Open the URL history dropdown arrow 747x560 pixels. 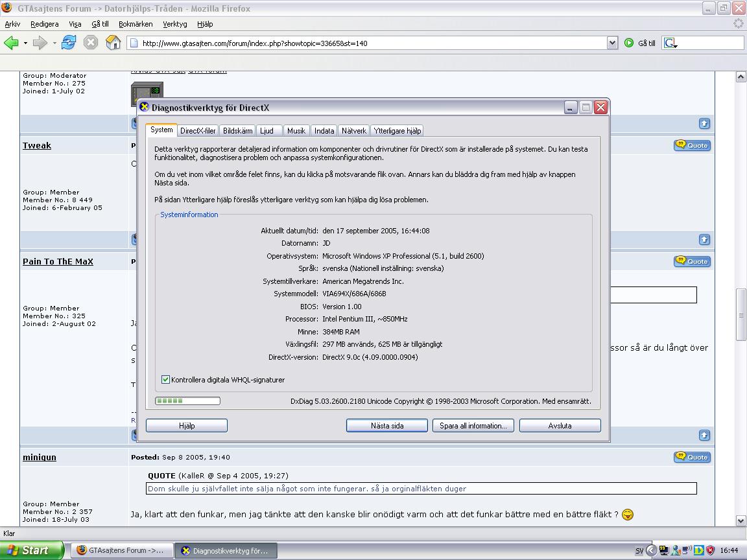point(611,43)
